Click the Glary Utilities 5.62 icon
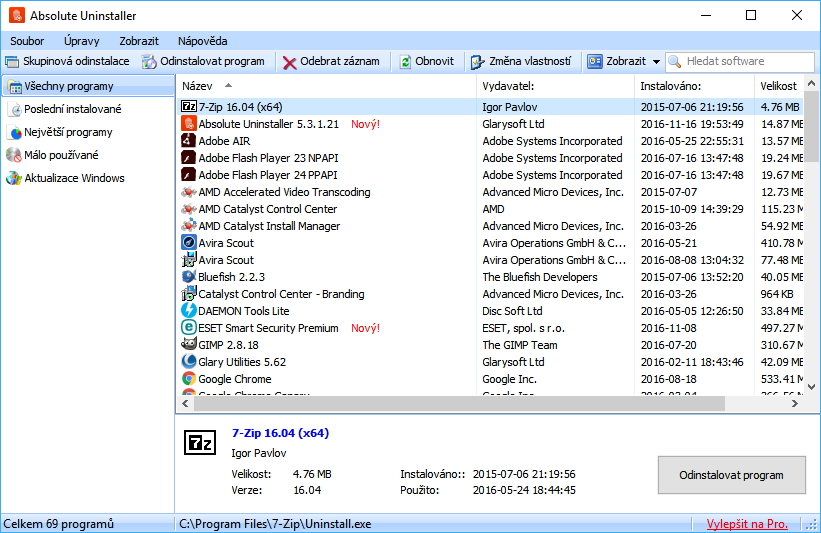The width and height of the screenshot is (821, 533). click(x=188, y=362)
